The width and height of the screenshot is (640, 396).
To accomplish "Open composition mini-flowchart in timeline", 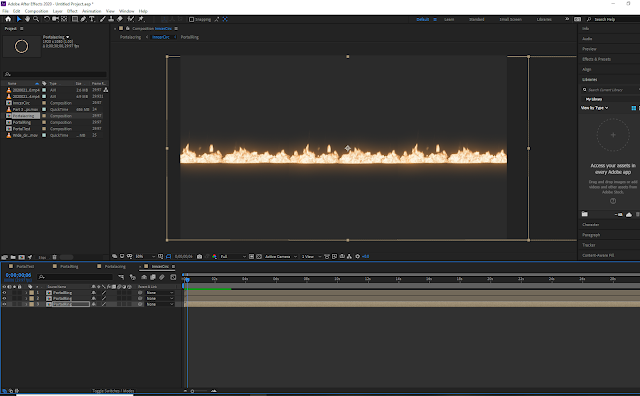I will point(121,277).
